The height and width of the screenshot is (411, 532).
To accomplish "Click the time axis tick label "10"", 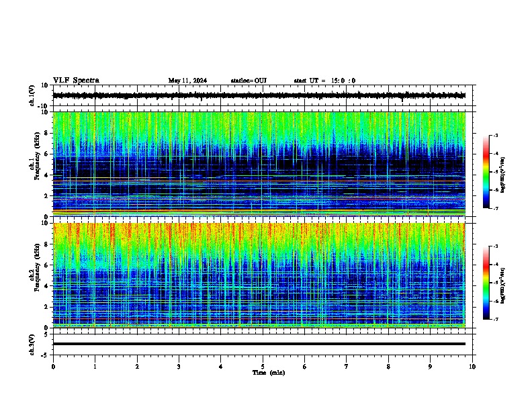I will pyautogui.click(x=472, y=367).
